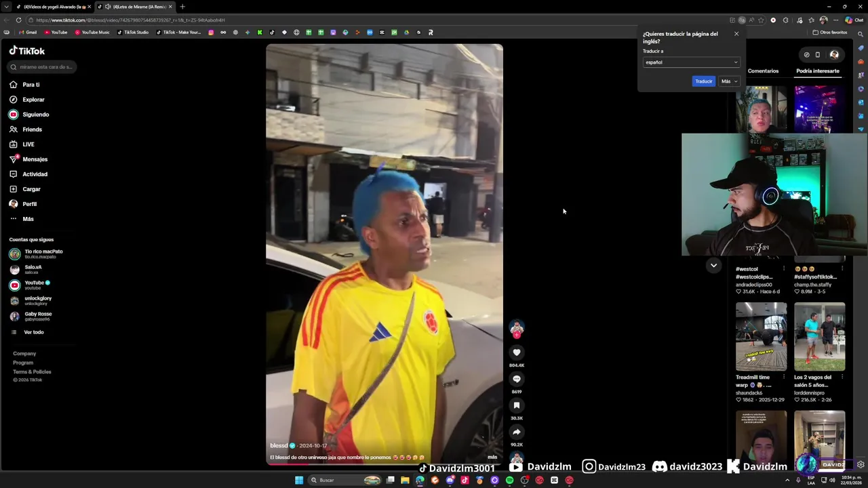Open Otros favoritos bookmarks folder
The height and width of the screenshot is (488, 868).
point(830,33)
